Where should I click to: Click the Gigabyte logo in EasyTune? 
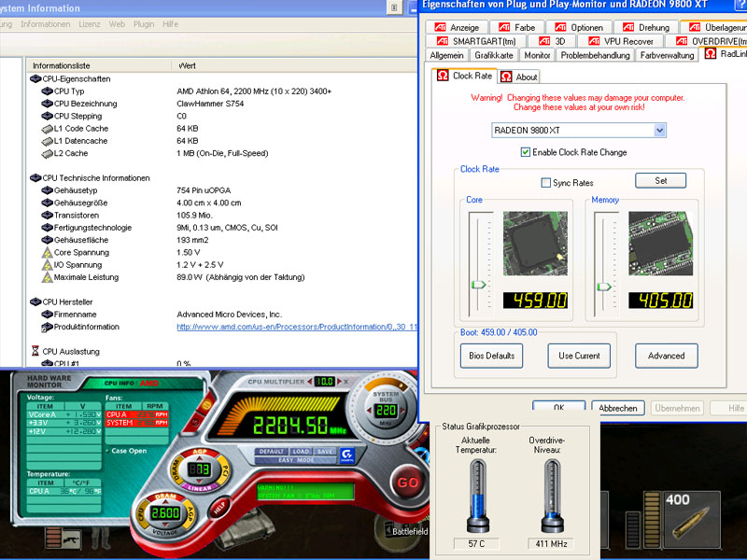pyautogui.click(x=347, y=455)
